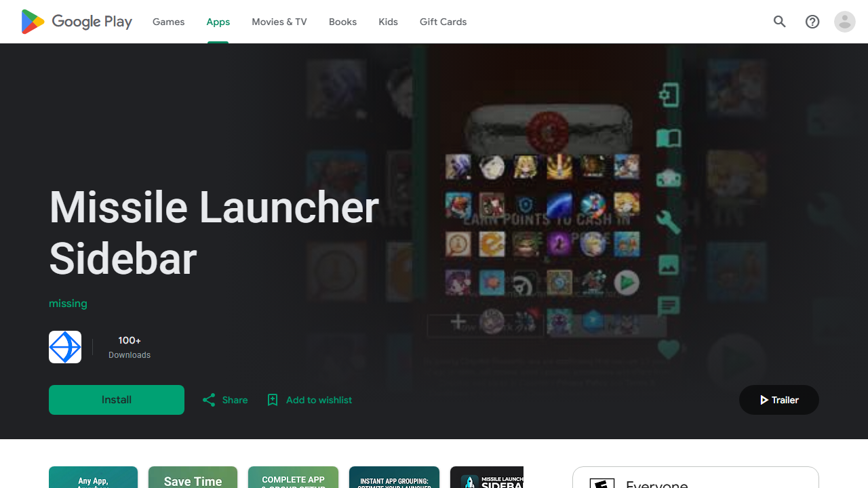
Task: Open the "Missile Launcher Sidebar" screenshot thumbnail
Action: click(487, 477)
